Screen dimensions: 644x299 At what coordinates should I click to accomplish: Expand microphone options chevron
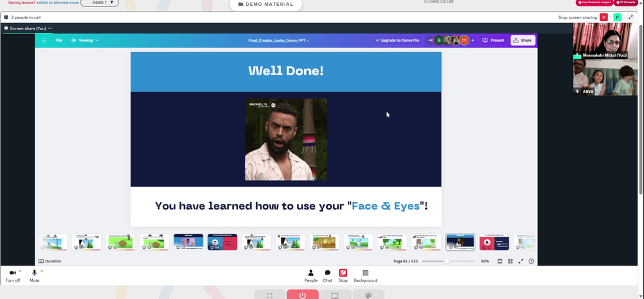pos(42,271)
